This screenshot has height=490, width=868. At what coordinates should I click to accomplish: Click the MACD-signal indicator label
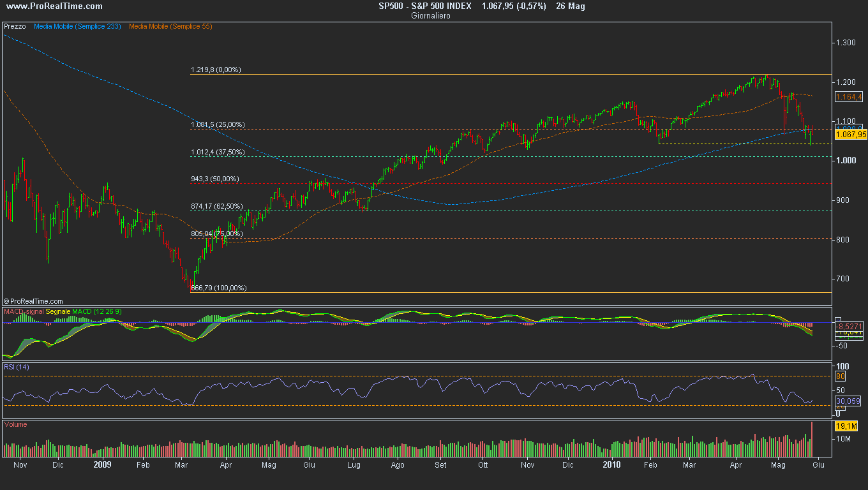(x=24, y=311)
